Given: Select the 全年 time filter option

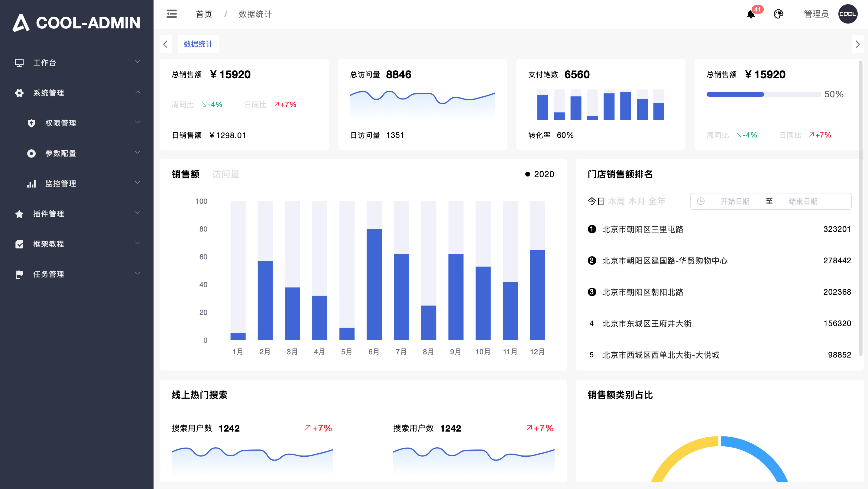Looking at the screenshot, I should tap(657, 201).
